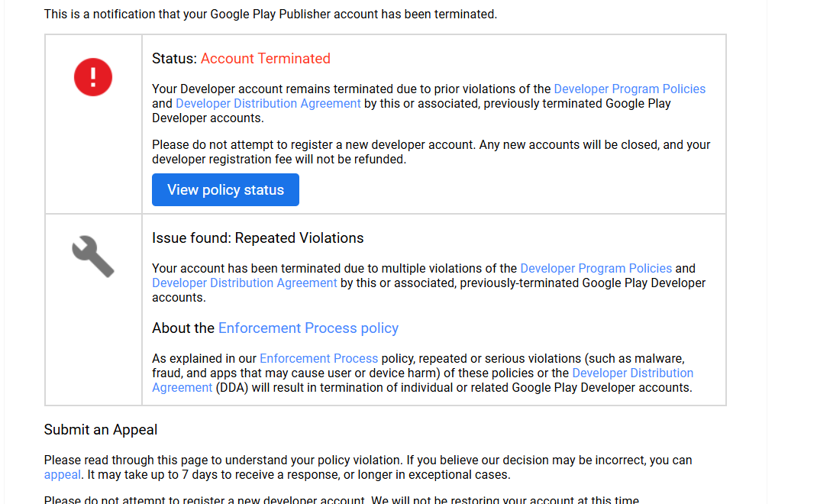Click the 'Submit an Appeal' heading
The width and height of the screenshot is (817, 504).
(101, 429)
